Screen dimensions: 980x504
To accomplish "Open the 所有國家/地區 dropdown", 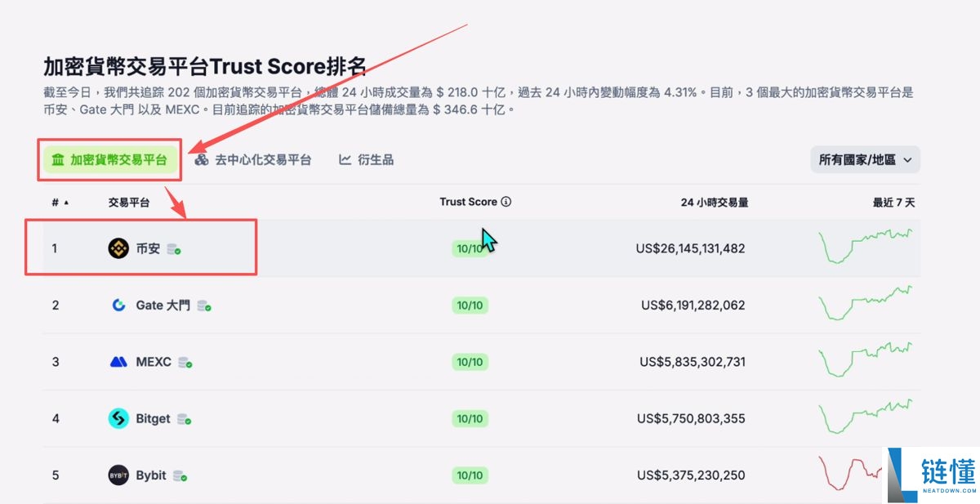I will tap(865, 160).
